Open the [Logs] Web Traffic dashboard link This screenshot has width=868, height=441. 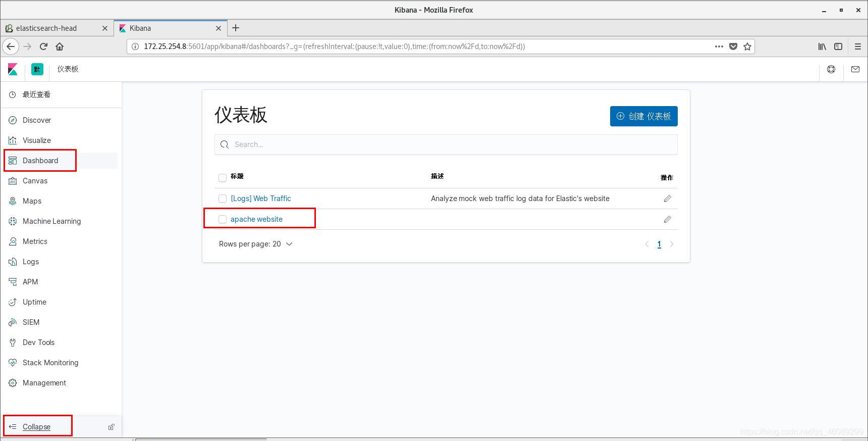tap(260, 199)
